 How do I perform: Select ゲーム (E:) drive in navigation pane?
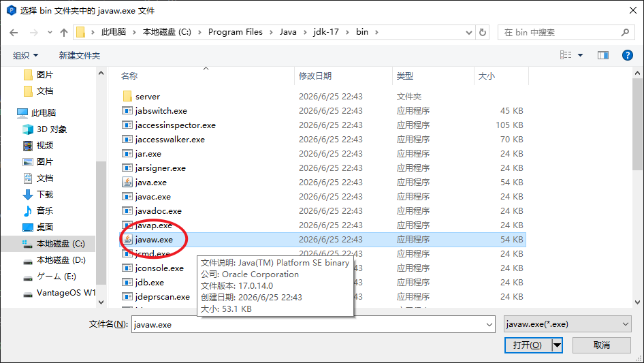coord(57,277)
